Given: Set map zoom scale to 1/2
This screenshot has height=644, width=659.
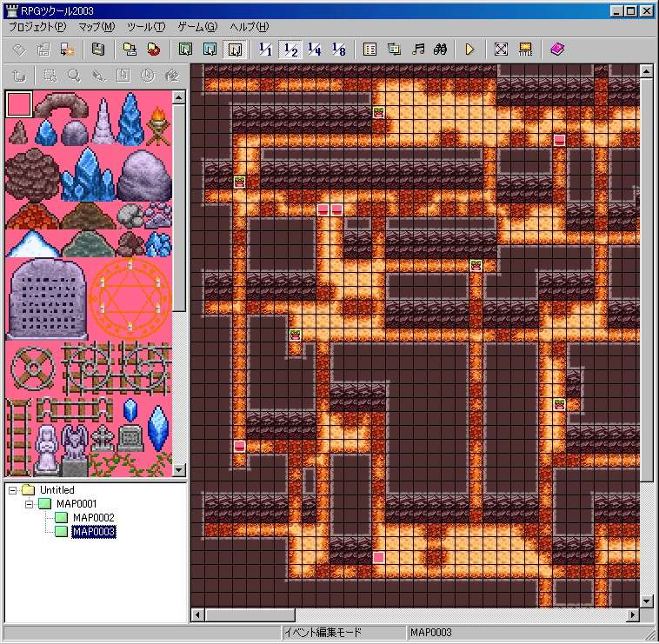Looking at the screenshot, I should [x=290, y=50].
